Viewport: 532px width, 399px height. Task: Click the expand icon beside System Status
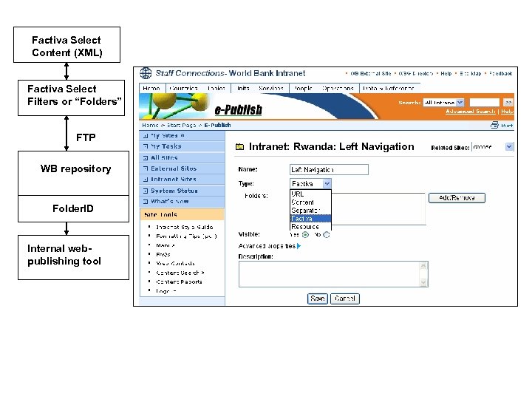[146, 191]
